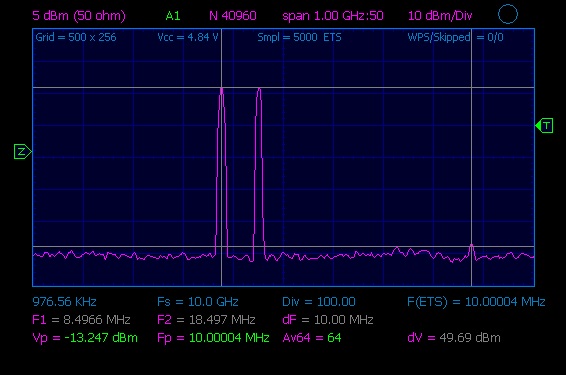The height and width of the screenshot is (375, 566).
Task: Select the '5 dBm (50 ohm)' input range label
Action: pyautogui.click(x=79, y=16)
